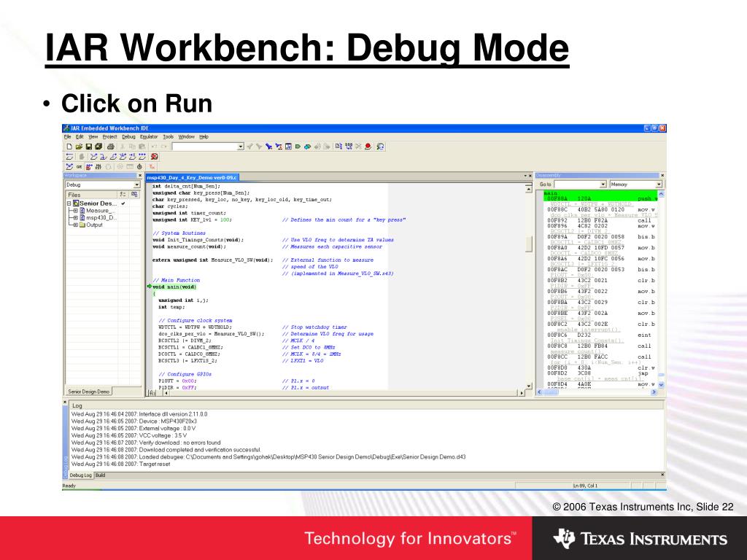Click the stopwatch icon in emulator toolbar

(x=139, y=167)
